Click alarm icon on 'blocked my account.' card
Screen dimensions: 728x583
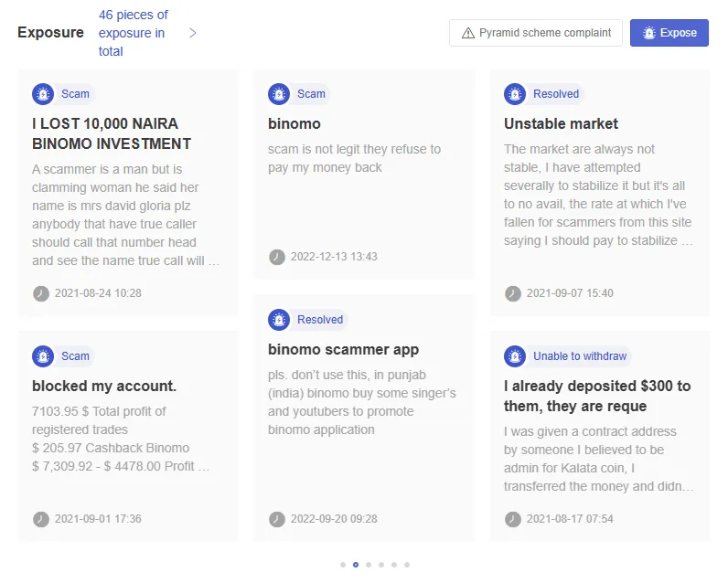click(x=43, y=356)
